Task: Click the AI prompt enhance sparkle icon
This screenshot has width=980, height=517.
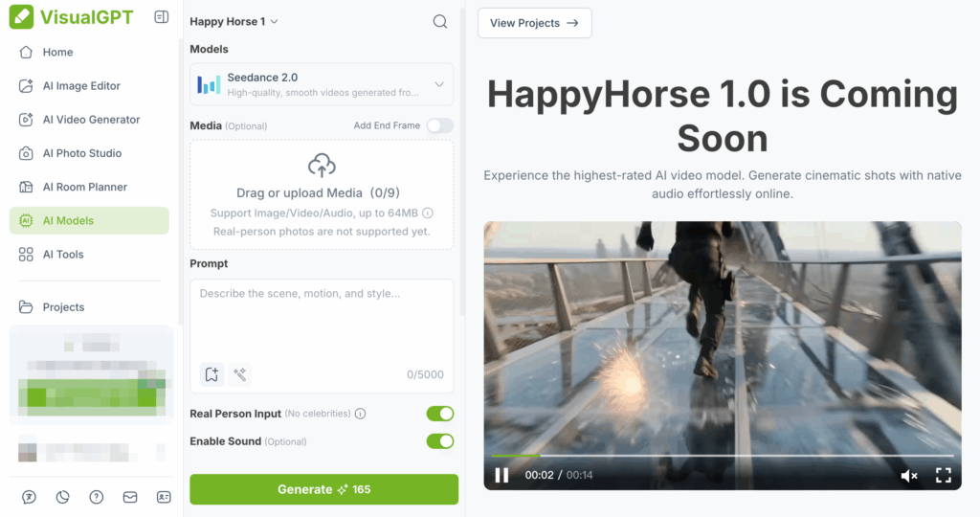Action: pyautogui.click(x=239, y=374)
